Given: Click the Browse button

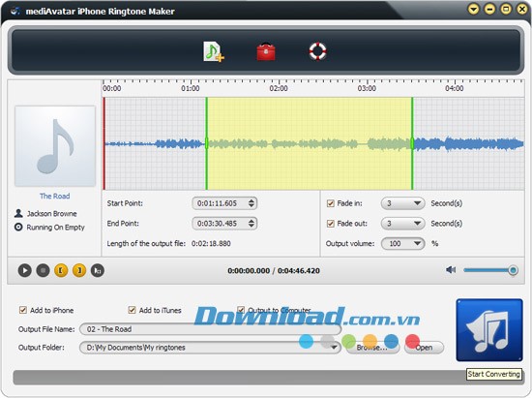Looking at the screenshot, I should (372, 348).
